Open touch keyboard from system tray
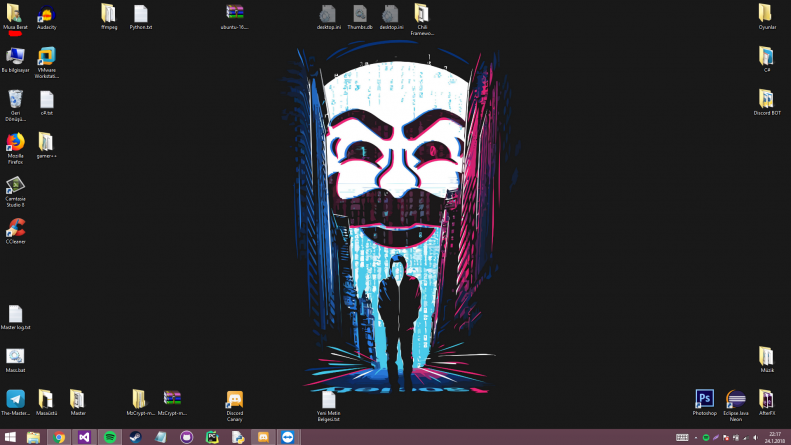Image resolution: width=791 pixels, height=445 pixels. click(682, 437)
